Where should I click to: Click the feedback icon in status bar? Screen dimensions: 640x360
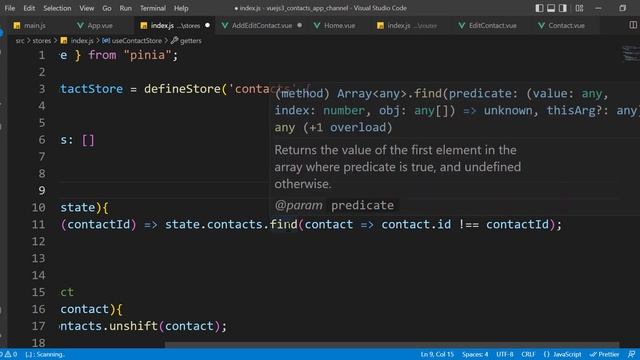click(x=631, y=354)
